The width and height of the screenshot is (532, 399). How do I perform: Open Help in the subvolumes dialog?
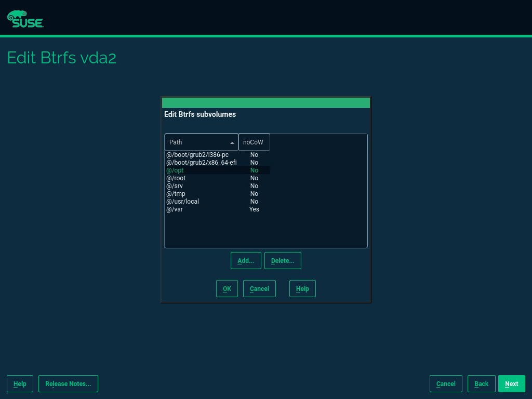coord(302,289)
